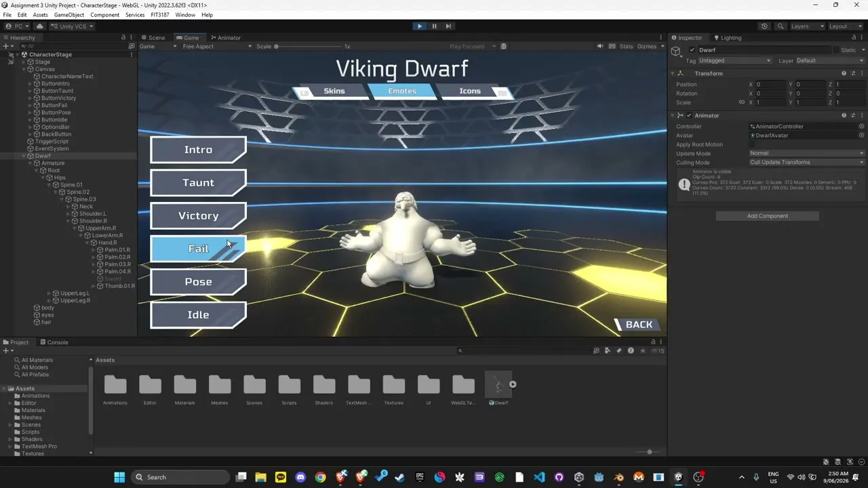
Task: Toggle the Animator component enabled checkbox
Action: pos(689,116)
